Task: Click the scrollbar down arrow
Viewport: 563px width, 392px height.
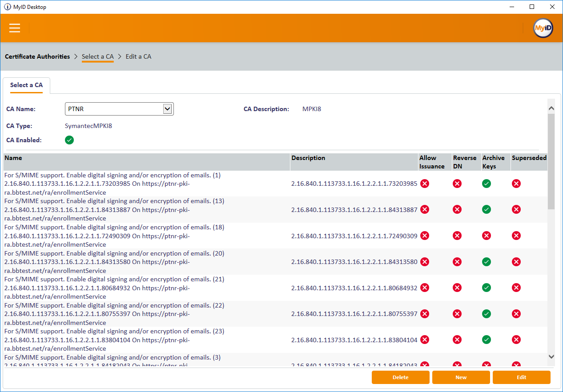Action: [551, 356]
